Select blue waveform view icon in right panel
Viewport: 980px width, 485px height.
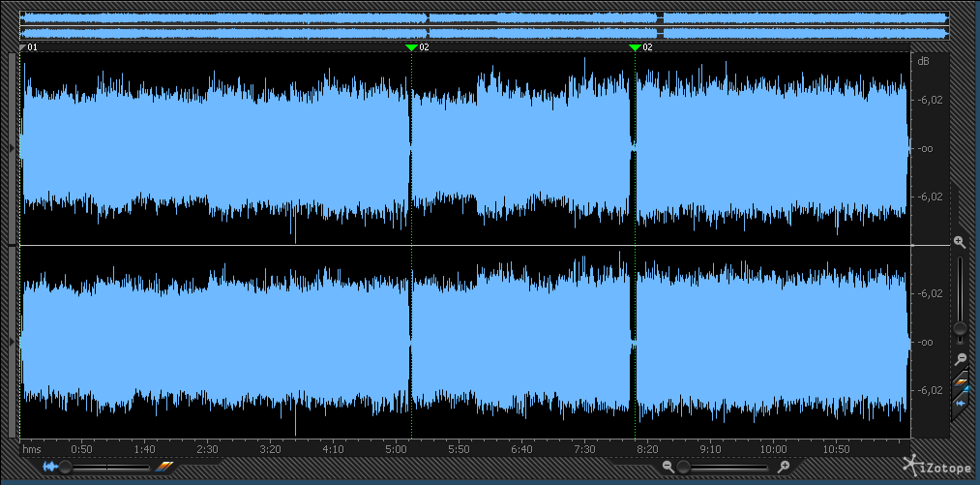tap(961, 402)
